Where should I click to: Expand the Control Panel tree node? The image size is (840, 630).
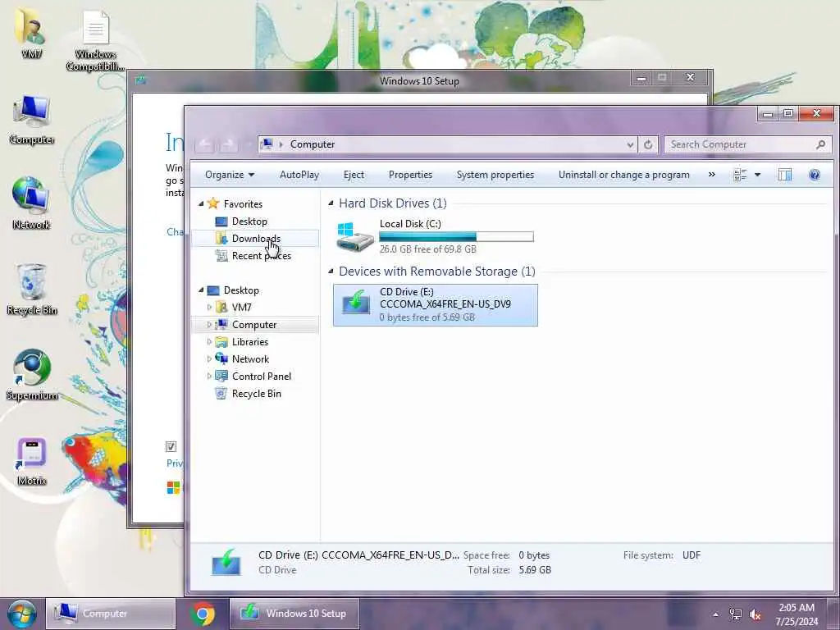point(209,376)
